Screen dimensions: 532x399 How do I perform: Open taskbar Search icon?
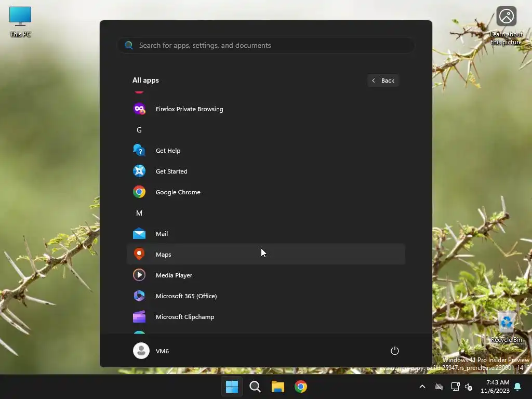255,387
